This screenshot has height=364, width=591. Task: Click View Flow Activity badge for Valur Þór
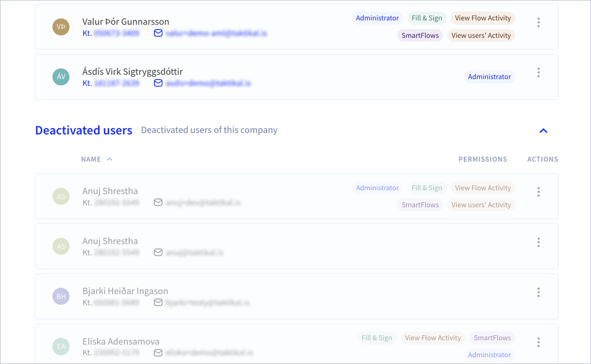click(x=483, y=18)
